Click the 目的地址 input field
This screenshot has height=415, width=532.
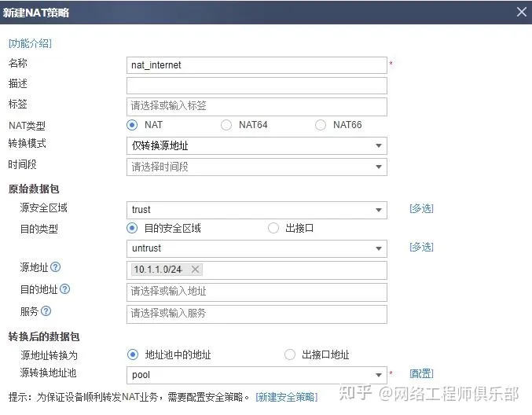pyautogui.click(x=257, y=292)
